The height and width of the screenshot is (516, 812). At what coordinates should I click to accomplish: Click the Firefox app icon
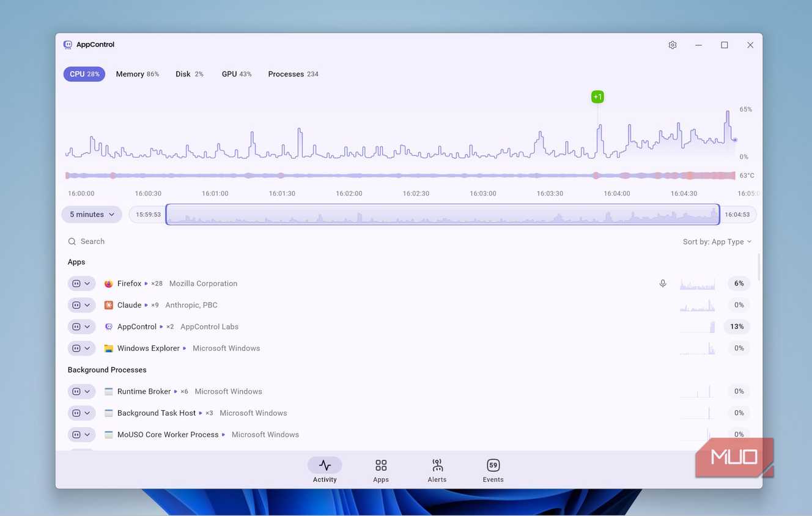pos(109,284)
